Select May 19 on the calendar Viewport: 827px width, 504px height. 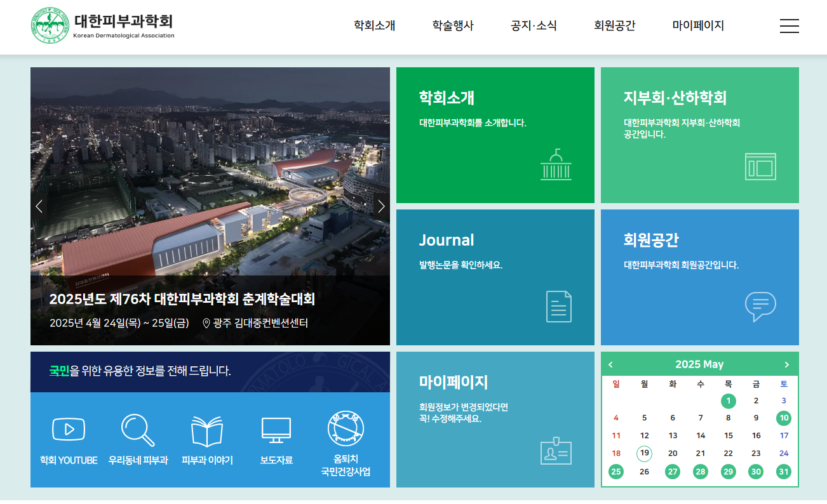[645, 453]
